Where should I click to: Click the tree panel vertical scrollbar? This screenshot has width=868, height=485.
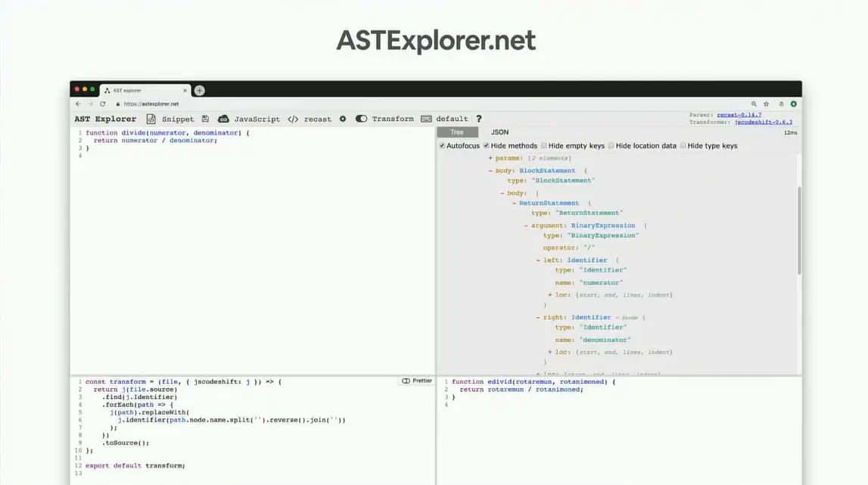[x=799, y=230]
